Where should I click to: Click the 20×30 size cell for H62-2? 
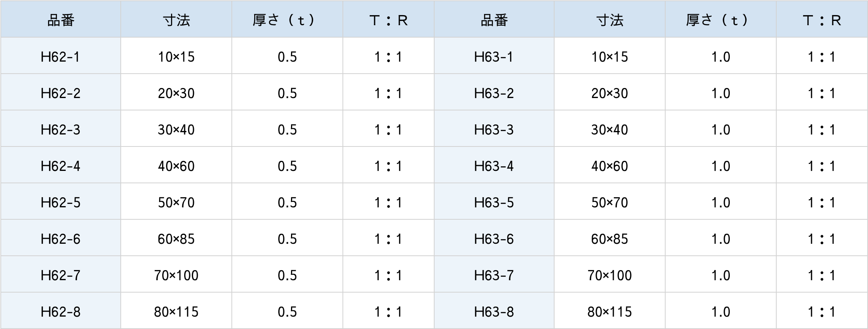176,93
